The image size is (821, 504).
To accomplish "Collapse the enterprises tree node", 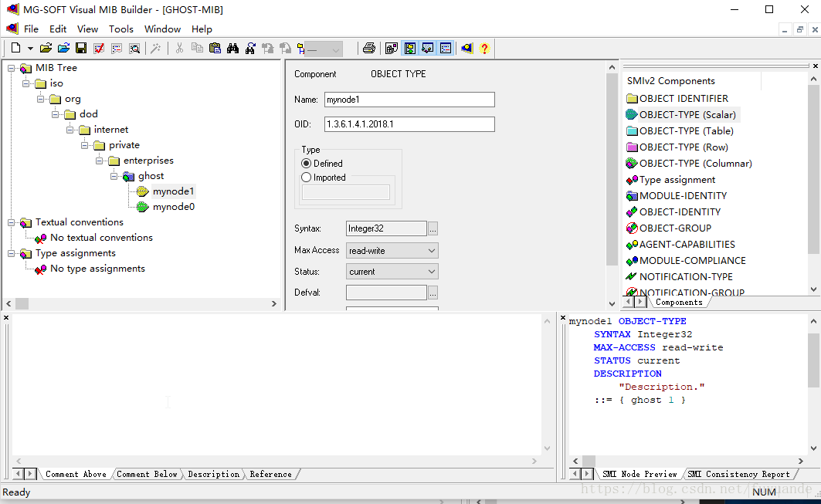I will [x=99, y=161].
